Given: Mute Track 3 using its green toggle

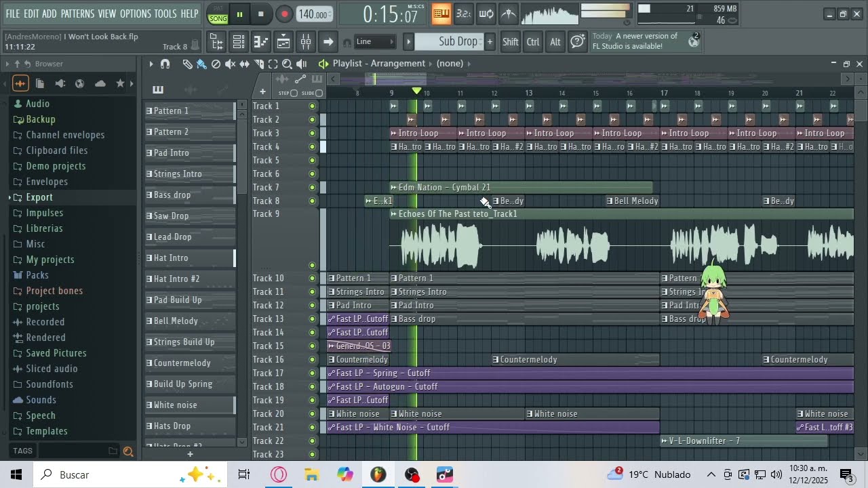Looking at the screenshot, I should 312,133.
